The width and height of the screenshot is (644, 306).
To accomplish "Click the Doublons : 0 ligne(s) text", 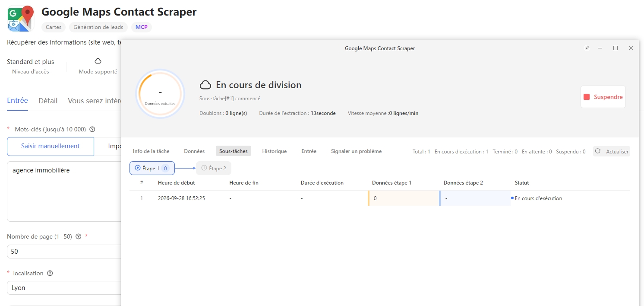I will pos(223,113).
